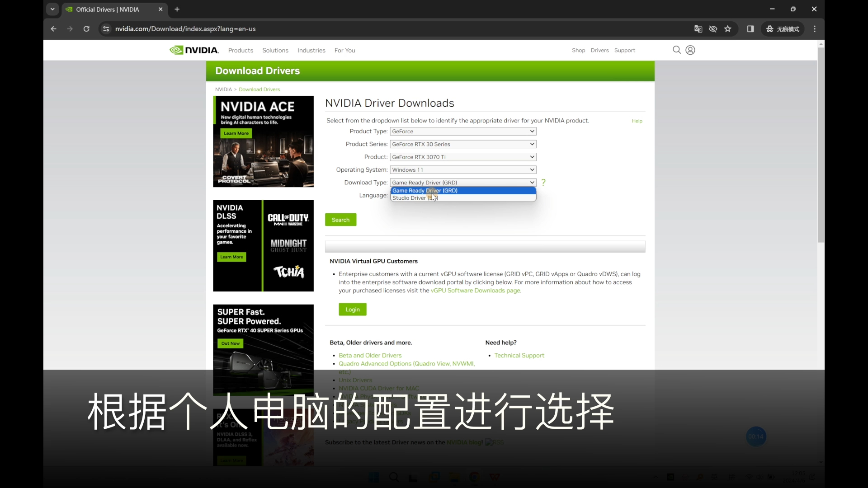
Task: Click the Login button
Action: 353,310
